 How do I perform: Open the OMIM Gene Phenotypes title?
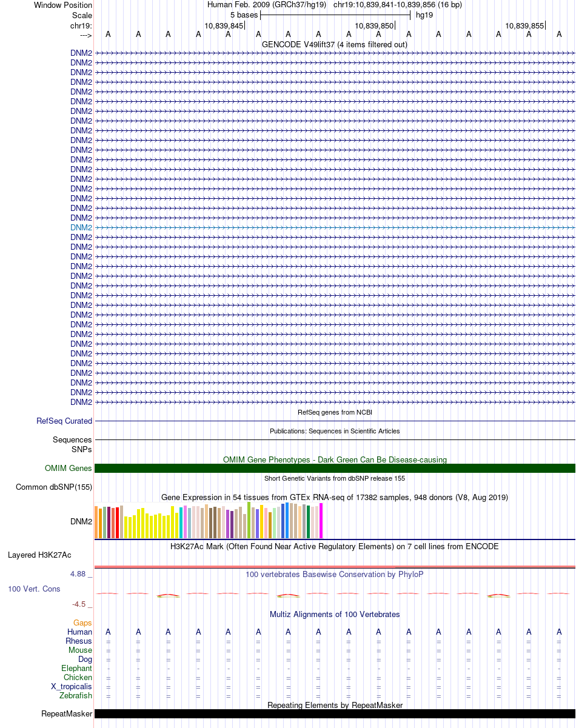point(335,459)
